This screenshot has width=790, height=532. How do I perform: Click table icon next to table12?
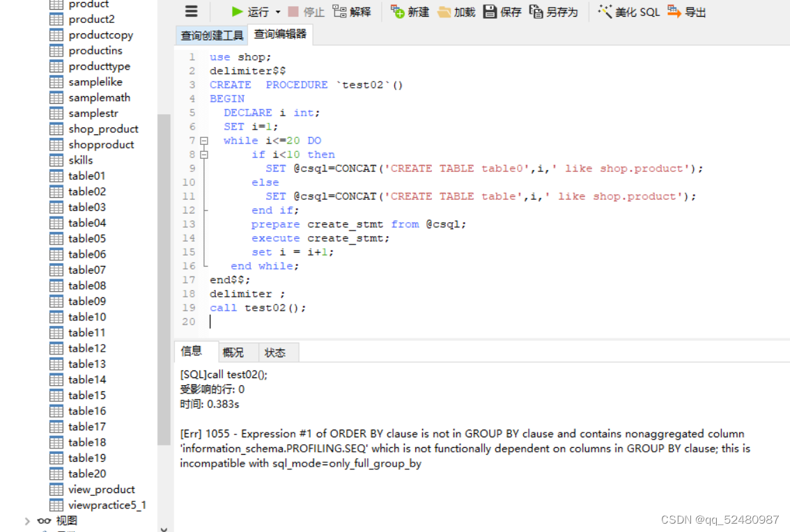pos(56,348)
